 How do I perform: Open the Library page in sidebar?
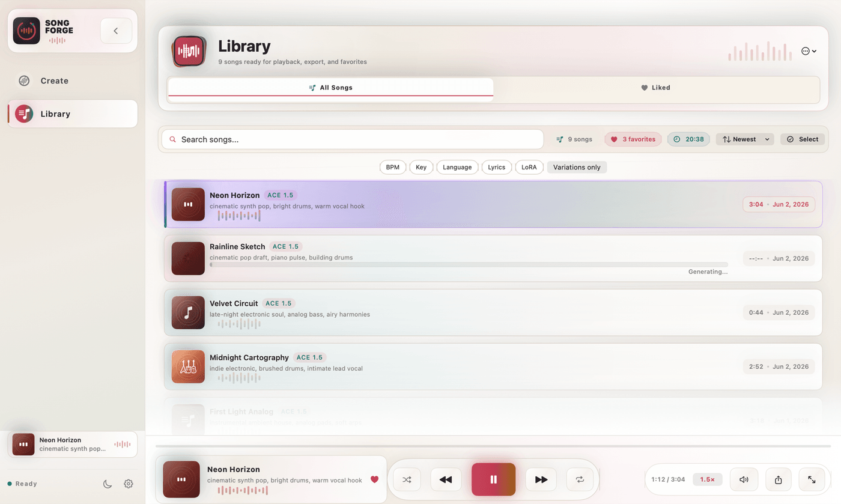pyautogui.click(x=73, y=114)
